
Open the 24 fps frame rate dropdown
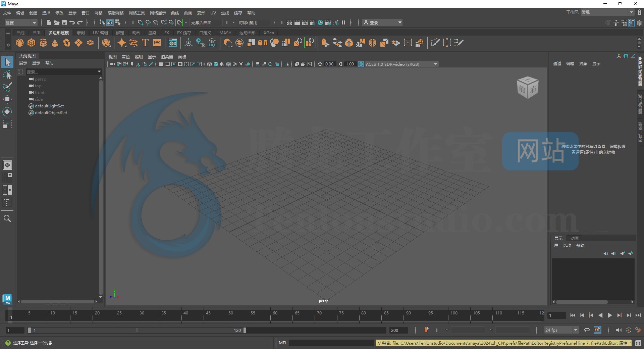(x=561, y=330)
